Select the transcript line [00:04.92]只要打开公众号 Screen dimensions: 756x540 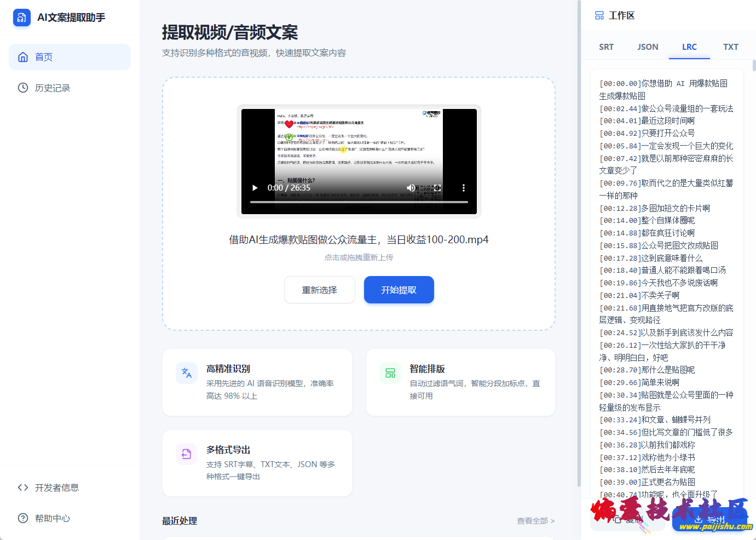(647, 133)
